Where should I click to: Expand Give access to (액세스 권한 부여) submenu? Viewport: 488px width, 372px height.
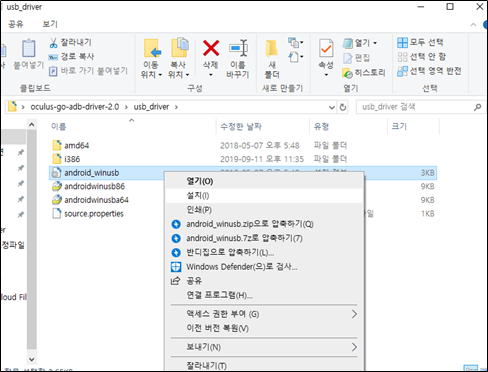264,314
